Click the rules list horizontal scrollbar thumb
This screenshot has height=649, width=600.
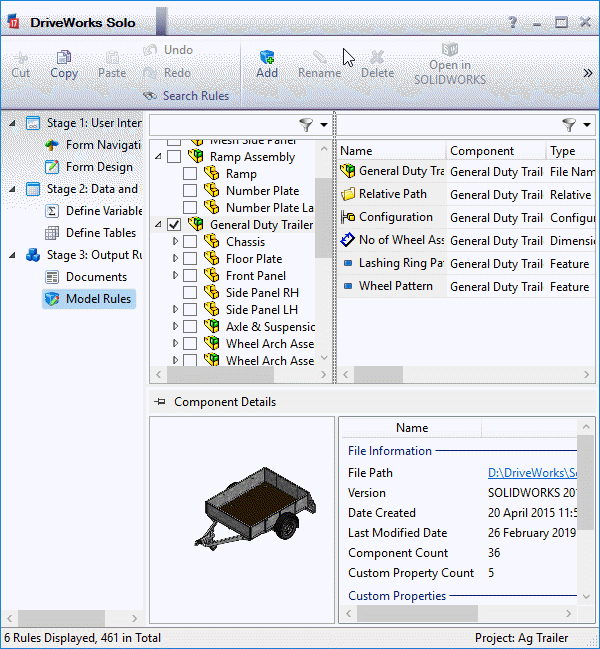pos(378,375)
